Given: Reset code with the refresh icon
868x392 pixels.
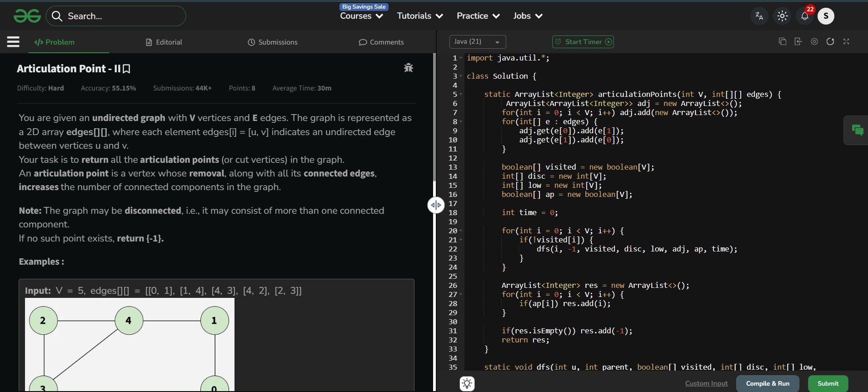Looking at the screenshot, I should point(830,42).
